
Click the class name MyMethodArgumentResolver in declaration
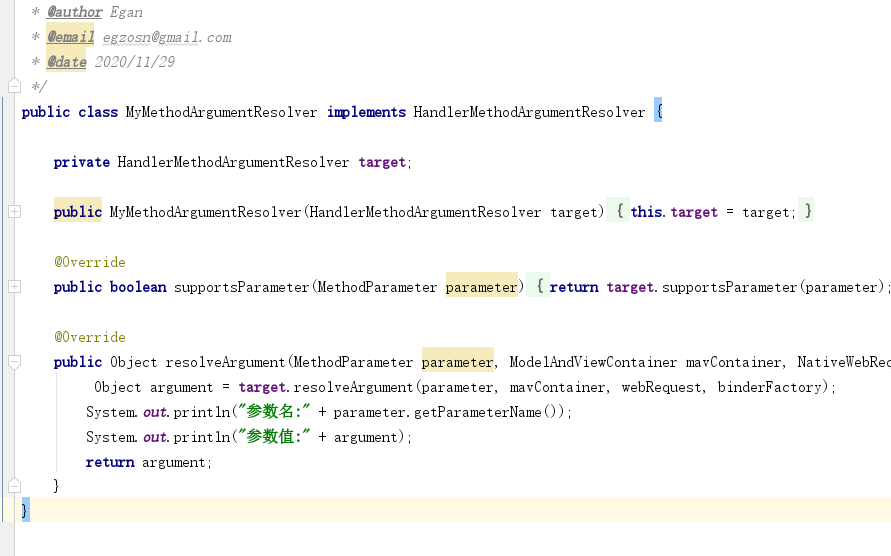coord(221,112)
